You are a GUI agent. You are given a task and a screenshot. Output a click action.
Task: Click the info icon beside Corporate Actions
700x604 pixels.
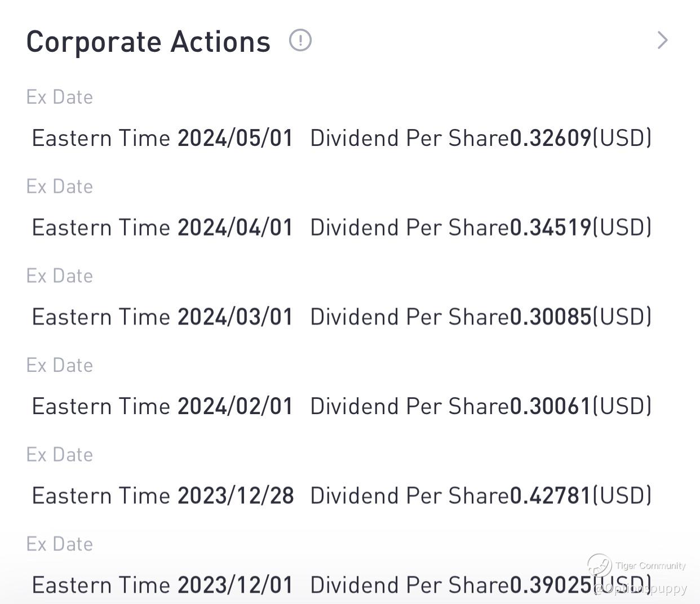pos(300,41)
